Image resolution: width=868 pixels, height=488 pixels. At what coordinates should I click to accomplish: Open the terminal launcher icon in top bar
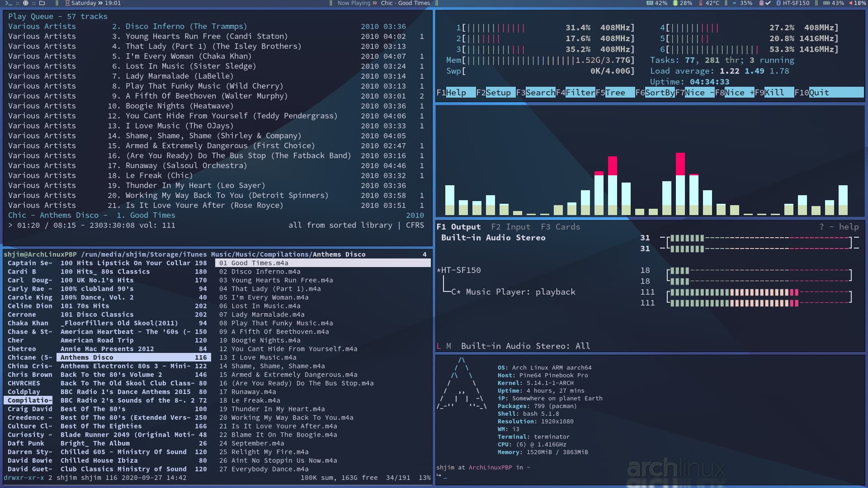pyautogui.click(x=8, y=3)
